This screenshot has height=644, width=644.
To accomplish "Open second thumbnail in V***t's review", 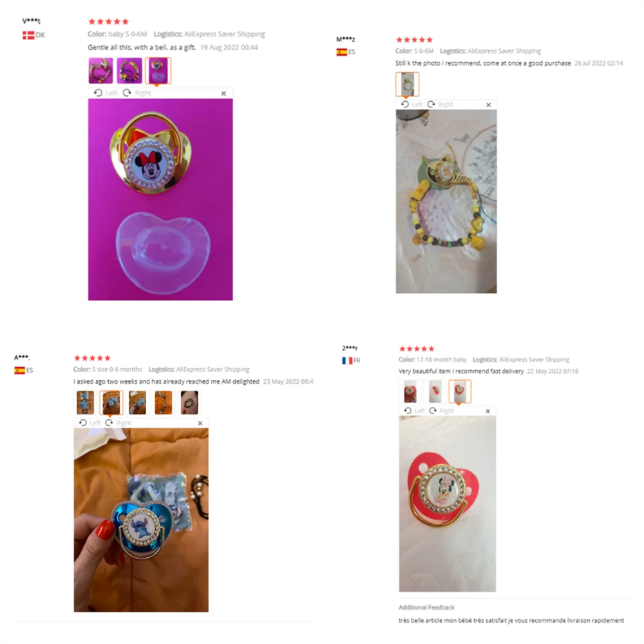I will click(x=129, y=71).
